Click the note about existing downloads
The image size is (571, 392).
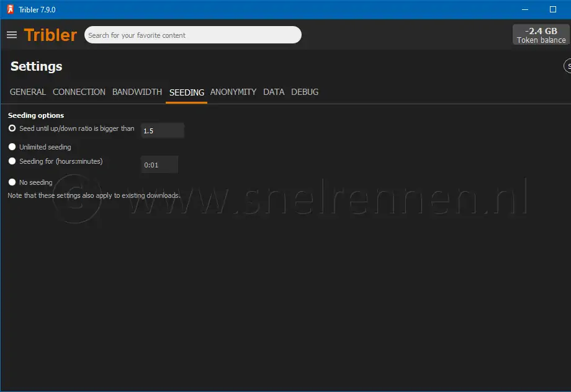94,195
